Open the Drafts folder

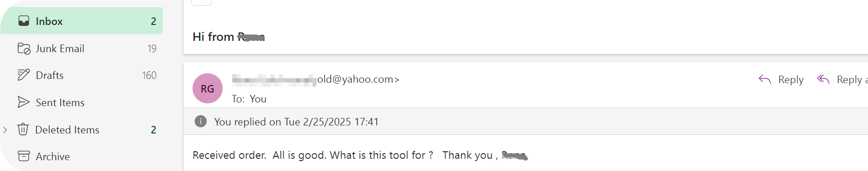pyautogui.click(x=81, y=75)
